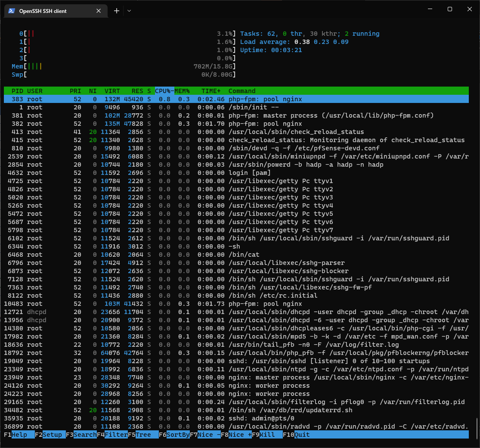Sort by the PRI column header
This screenshot has width=480, height=448.
pyautogui.click(x=75, y=91)
